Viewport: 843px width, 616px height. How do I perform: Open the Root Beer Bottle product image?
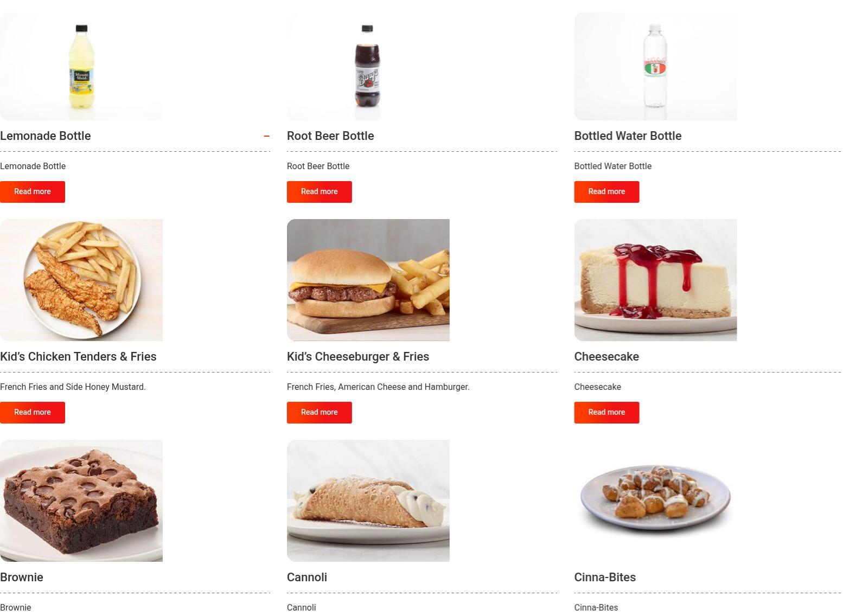tap(368, 66)
